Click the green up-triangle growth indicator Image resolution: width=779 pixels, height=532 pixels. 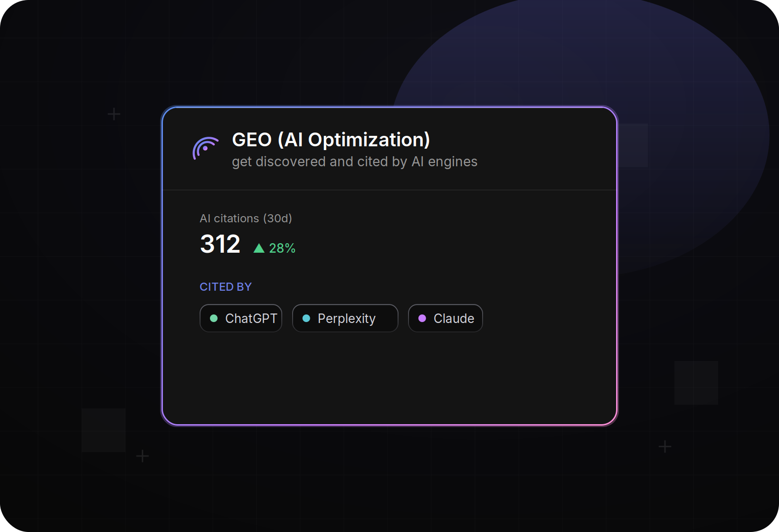(x=259, y=248)
